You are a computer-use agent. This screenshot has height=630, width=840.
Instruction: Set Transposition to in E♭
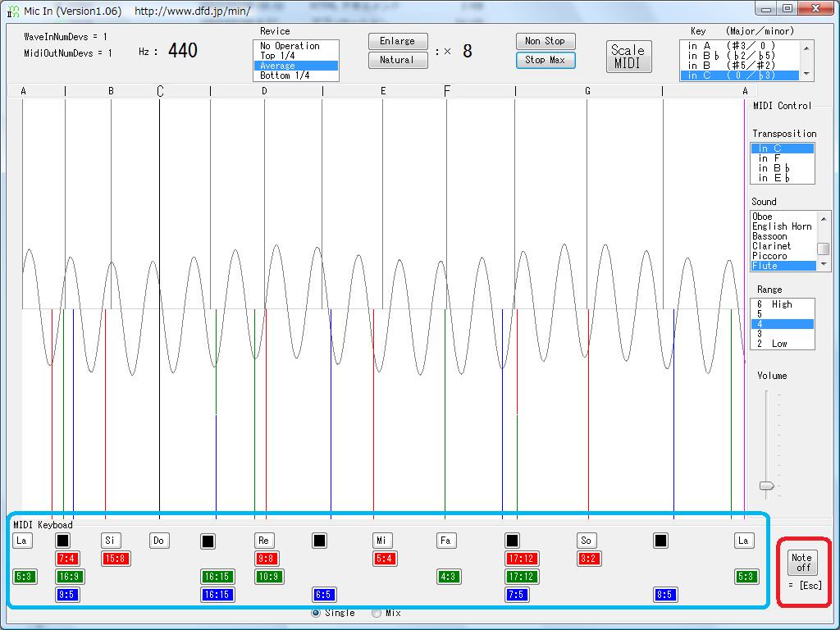click(782, 178)
